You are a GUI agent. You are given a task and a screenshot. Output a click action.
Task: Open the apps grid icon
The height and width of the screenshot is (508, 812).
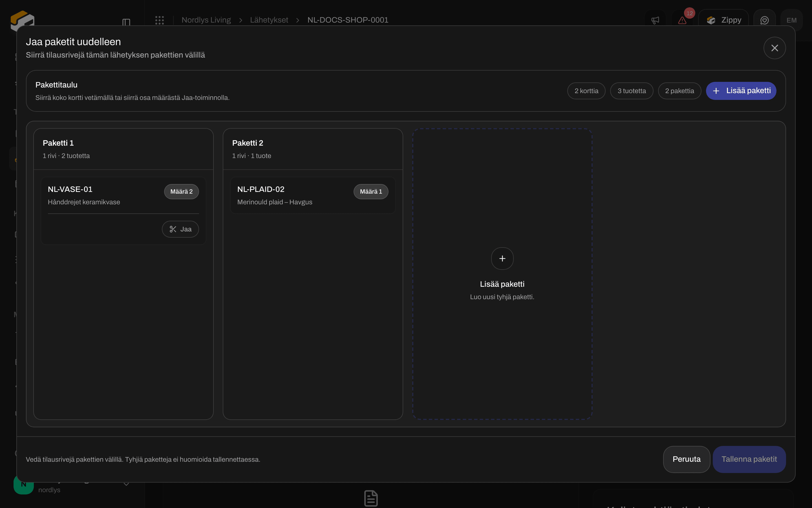(159, 20)
